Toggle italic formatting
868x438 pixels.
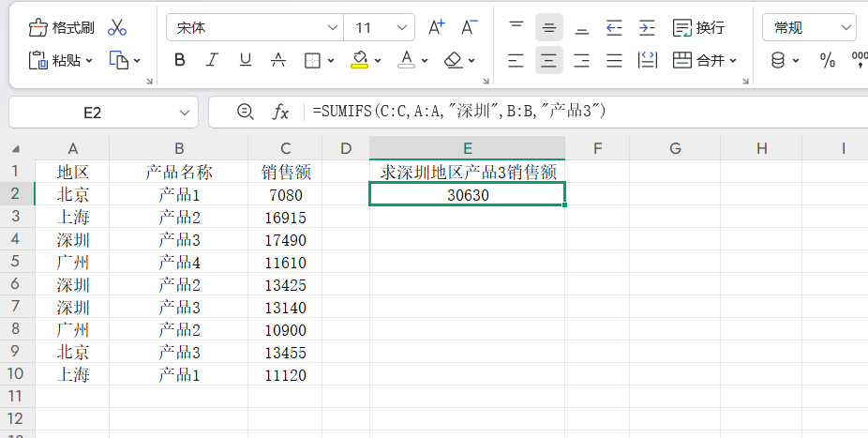(213, 61)
